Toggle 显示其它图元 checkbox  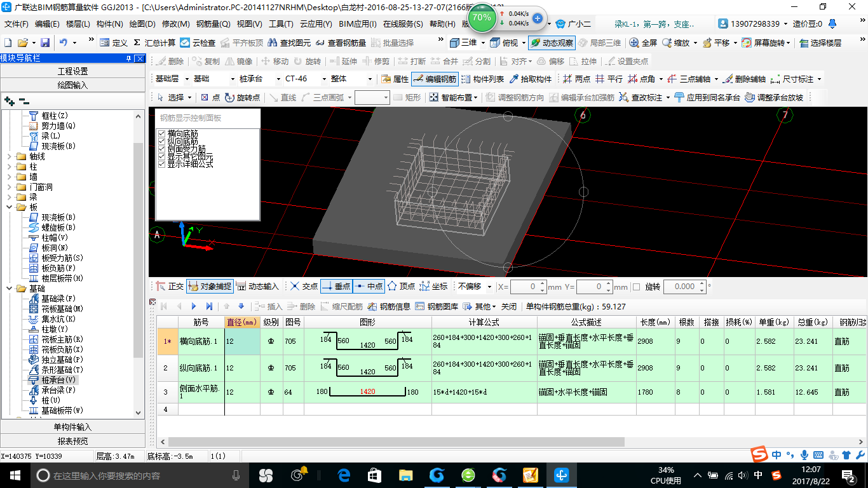click(161, 157)
